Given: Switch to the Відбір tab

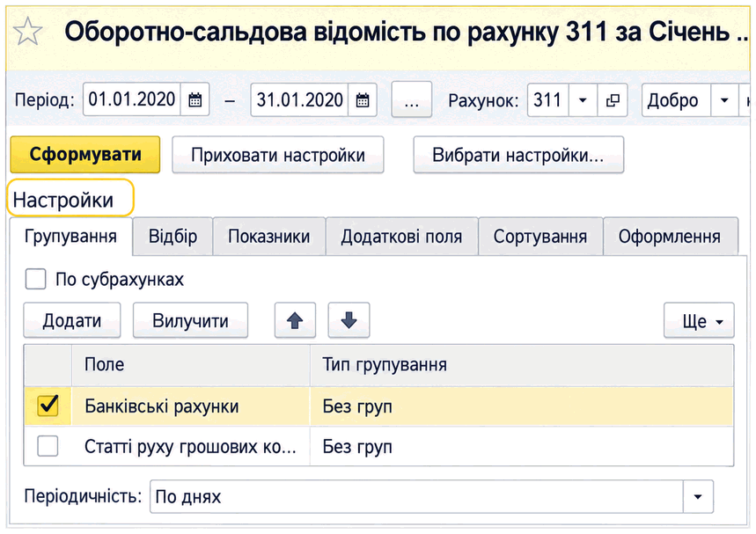Looking at the screenshot, I should 172,237.
